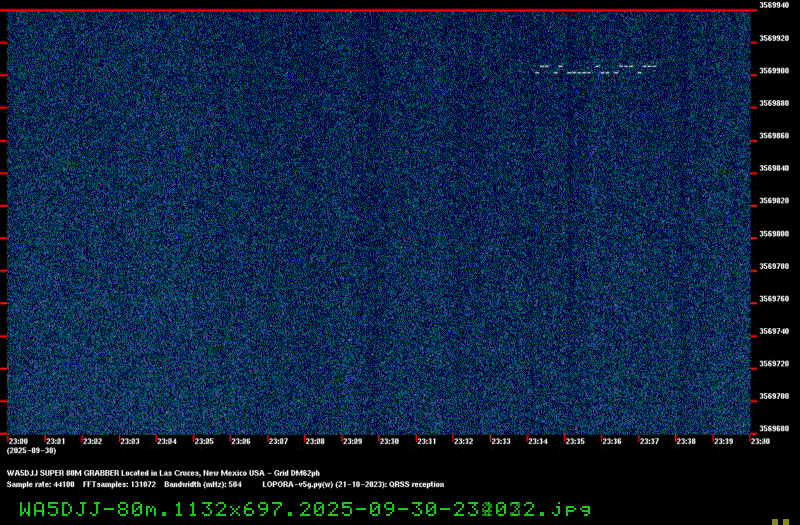Screen dimensions: 800x525
Task: Pick the 3569820 frequency label
Action: point(774,201)
